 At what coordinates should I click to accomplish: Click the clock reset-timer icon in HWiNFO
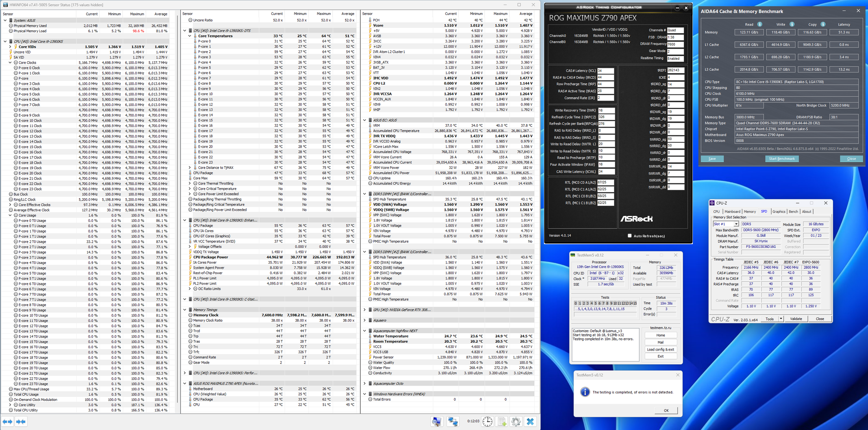click(487, 421)
